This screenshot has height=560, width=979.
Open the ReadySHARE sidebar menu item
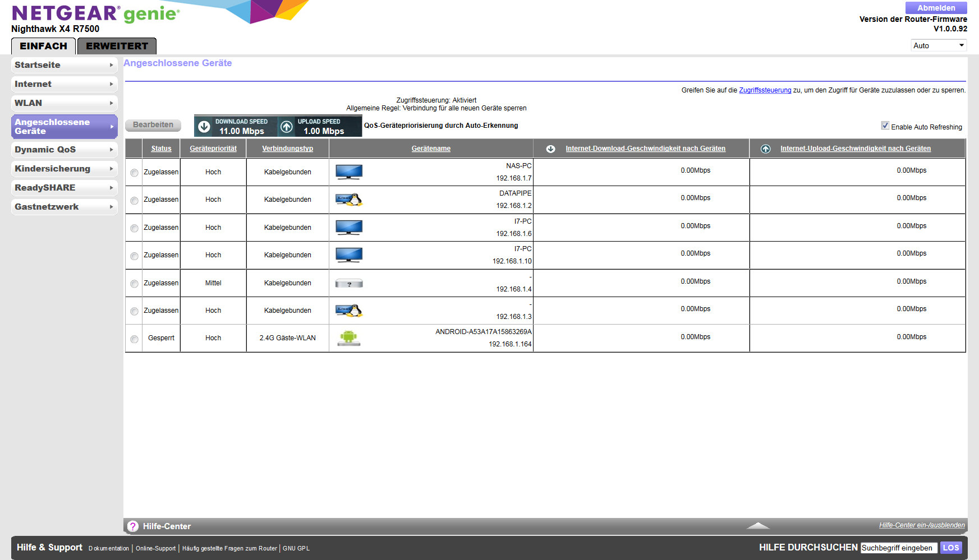pos(64,188)
